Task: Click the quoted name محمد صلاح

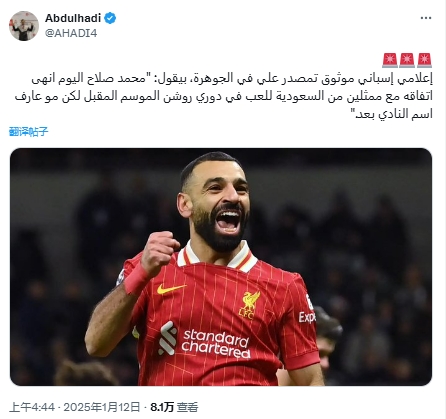Action: (114, 79)
